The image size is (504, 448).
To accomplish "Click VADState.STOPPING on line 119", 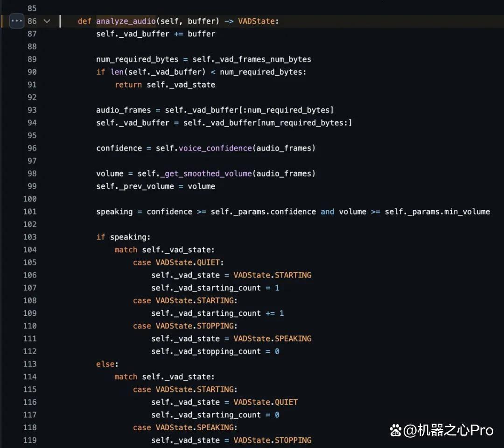I will (272, 440).
